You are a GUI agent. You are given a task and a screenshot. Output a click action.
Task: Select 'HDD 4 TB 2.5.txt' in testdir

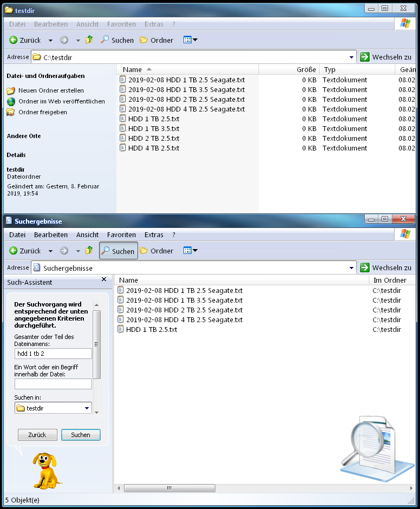click(154, 148)
